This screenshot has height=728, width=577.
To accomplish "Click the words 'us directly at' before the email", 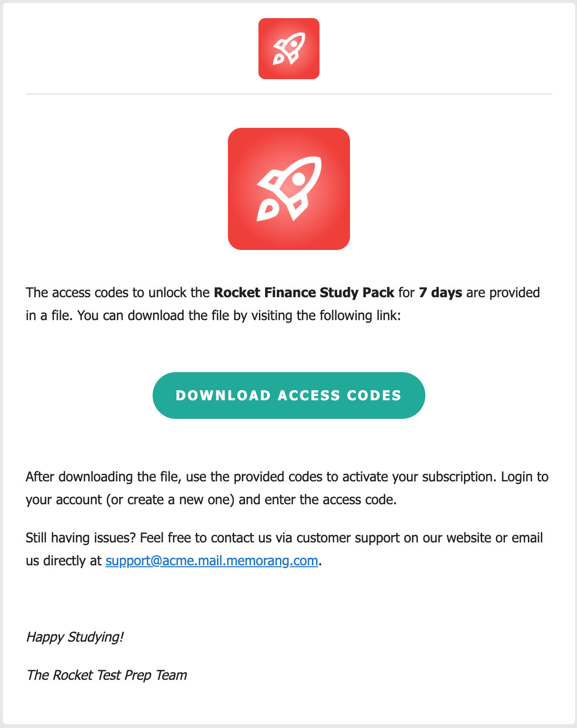I will click(63, 561).
